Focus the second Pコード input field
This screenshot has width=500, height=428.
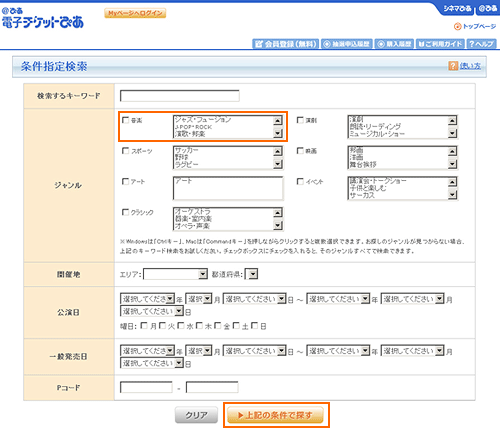tap(212, 387)
